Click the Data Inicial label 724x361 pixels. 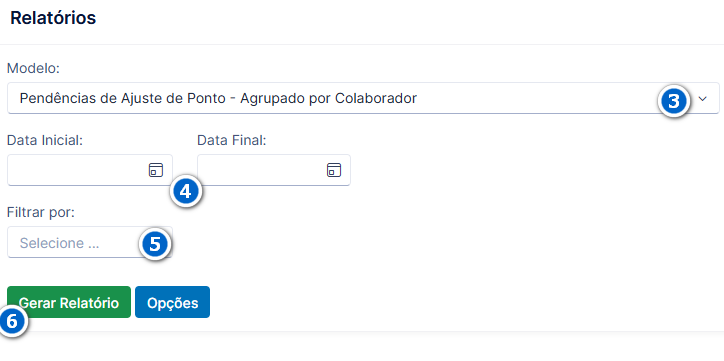(x=45, y=140)
